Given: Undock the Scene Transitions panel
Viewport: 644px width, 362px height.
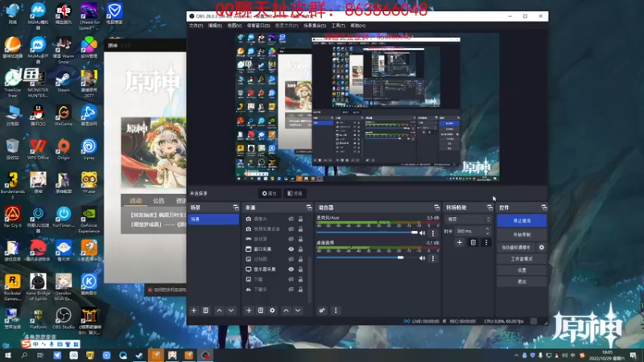Looking at the screenshot, I should coord(489,208).
